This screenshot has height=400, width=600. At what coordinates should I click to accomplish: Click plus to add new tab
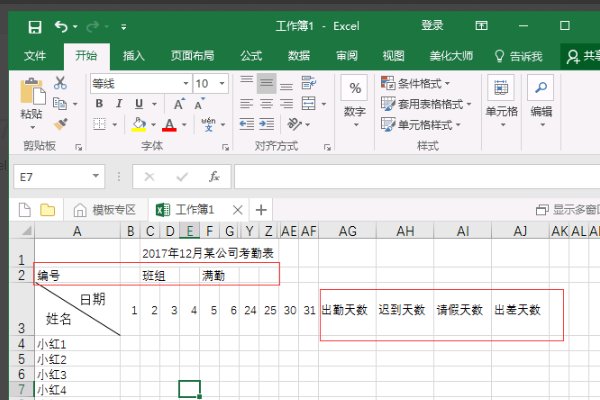[261, 210]
